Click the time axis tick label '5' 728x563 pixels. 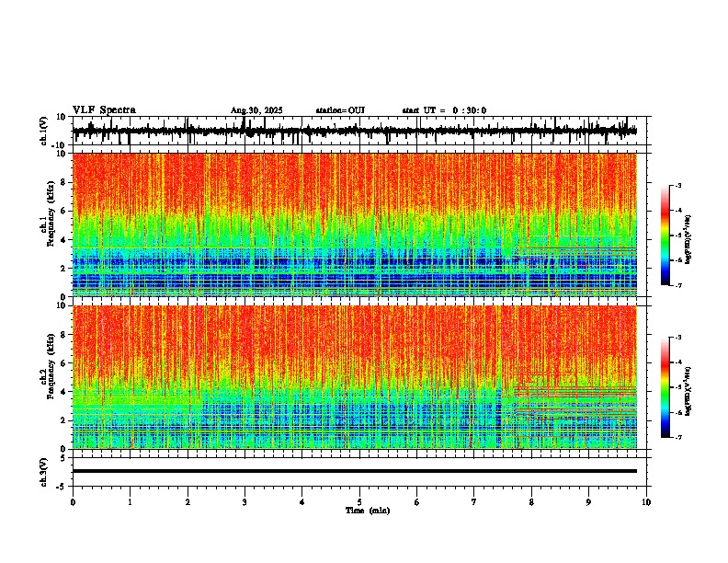(x=359, y=502)
